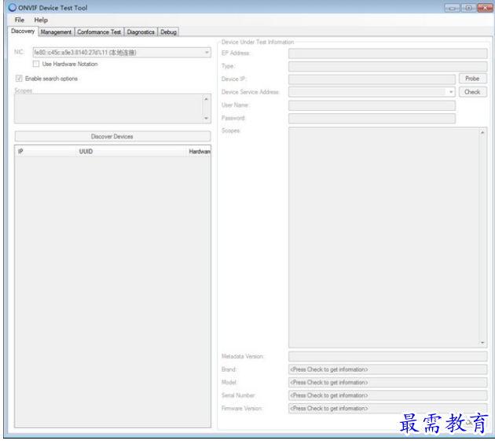This screenshot has height=448, width=495.
Task: Click the Type field
Action: [387, 66]
